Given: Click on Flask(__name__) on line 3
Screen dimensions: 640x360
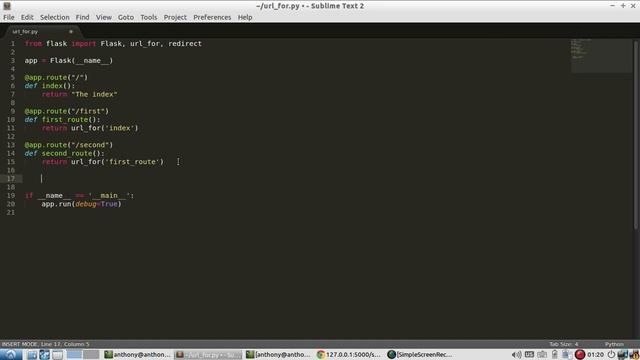Looking at the screenshot, I should click(x=82, y=60).
